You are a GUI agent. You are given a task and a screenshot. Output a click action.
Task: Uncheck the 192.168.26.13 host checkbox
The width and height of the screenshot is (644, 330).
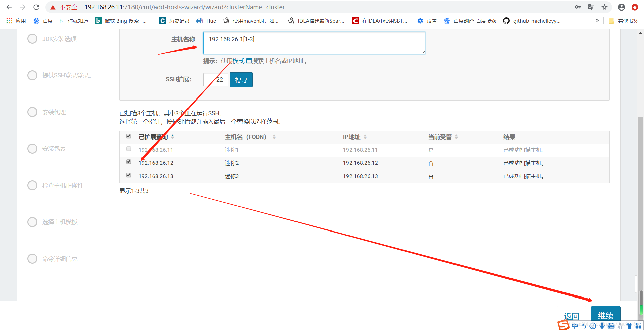[129, 175]
